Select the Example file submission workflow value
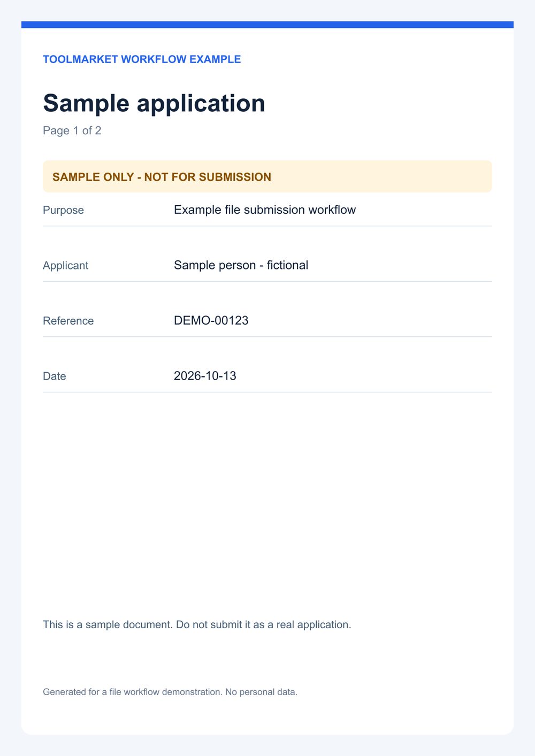 click(265, 210)
